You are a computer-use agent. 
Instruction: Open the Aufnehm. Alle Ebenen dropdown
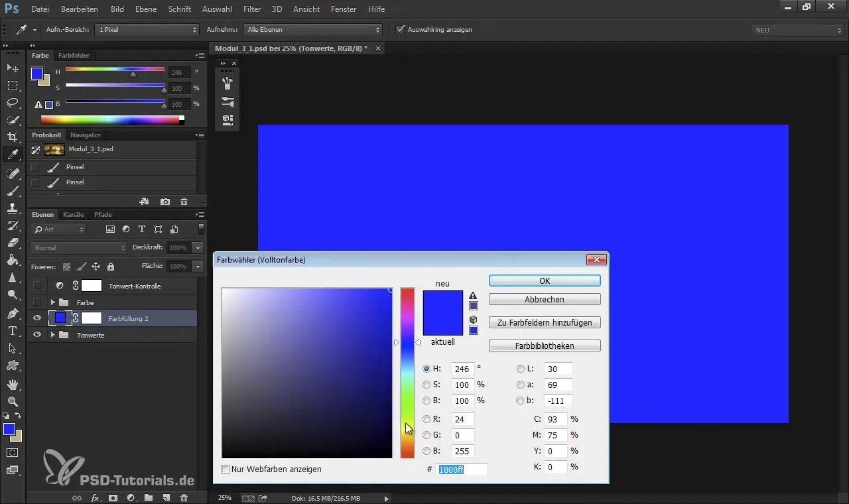[312, 30]
